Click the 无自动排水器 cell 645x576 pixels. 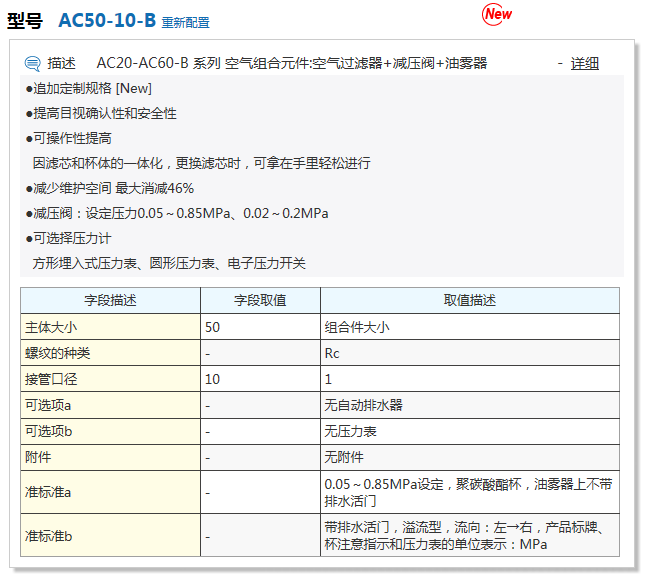[470, 405]
